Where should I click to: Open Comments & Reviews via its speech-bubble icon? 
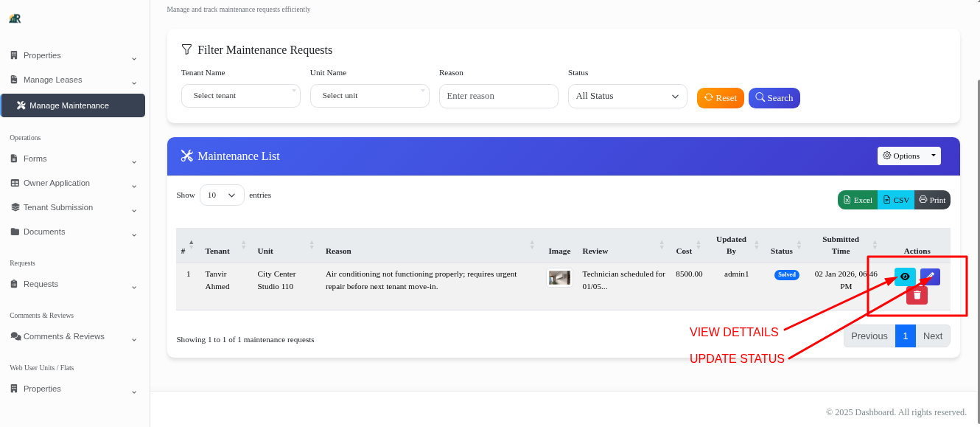17,336
